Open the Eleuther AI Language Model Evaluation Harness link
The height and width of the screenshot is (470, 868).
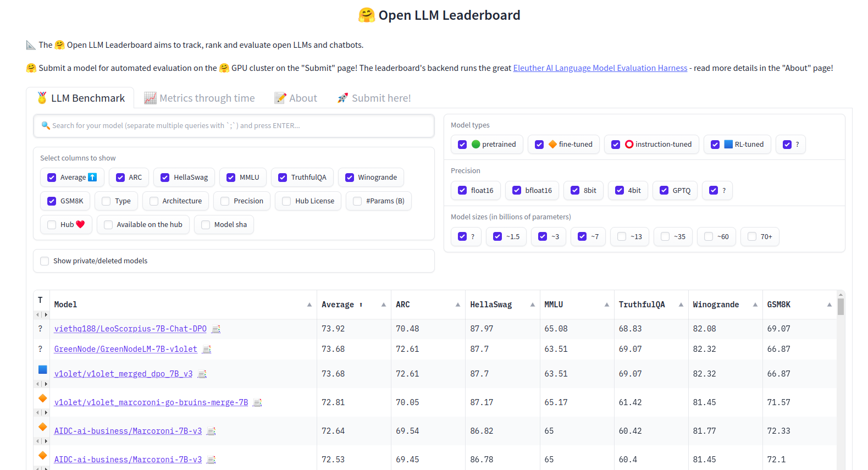pyautogui.click(x=600, y=68)
